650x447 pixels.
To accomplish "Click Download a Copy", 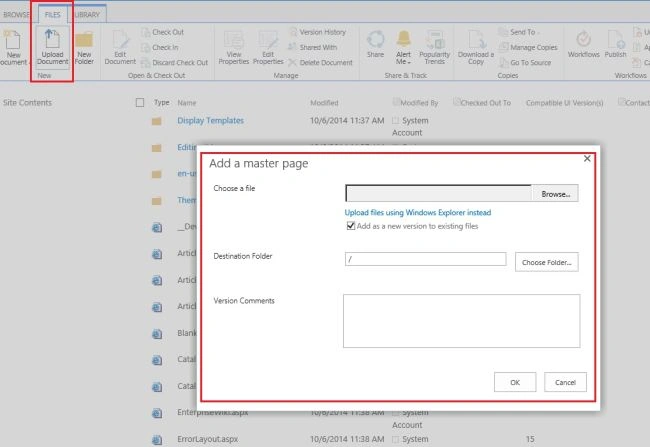I will [x=476, y=47].
